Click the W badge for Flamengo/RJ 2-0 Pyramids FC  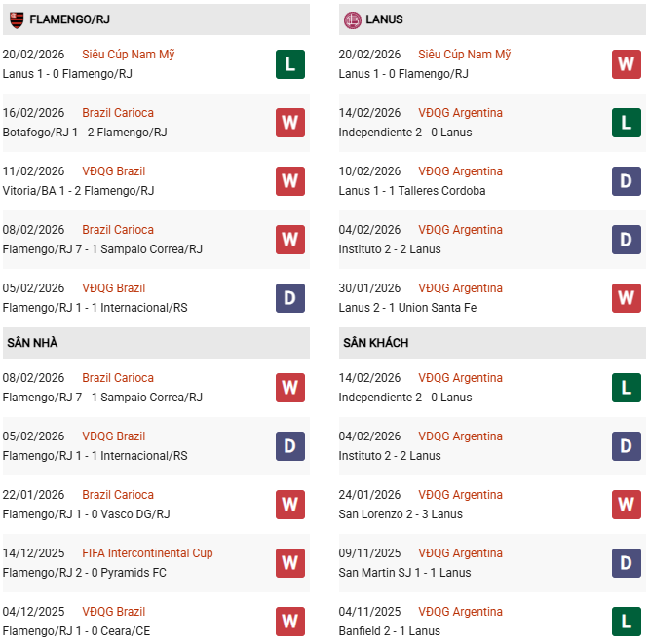tap(290, 563)
